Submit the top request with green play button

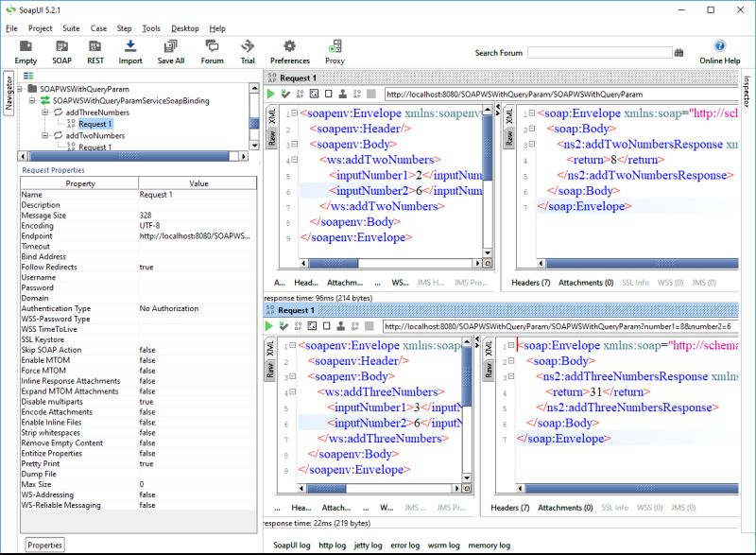271,95
